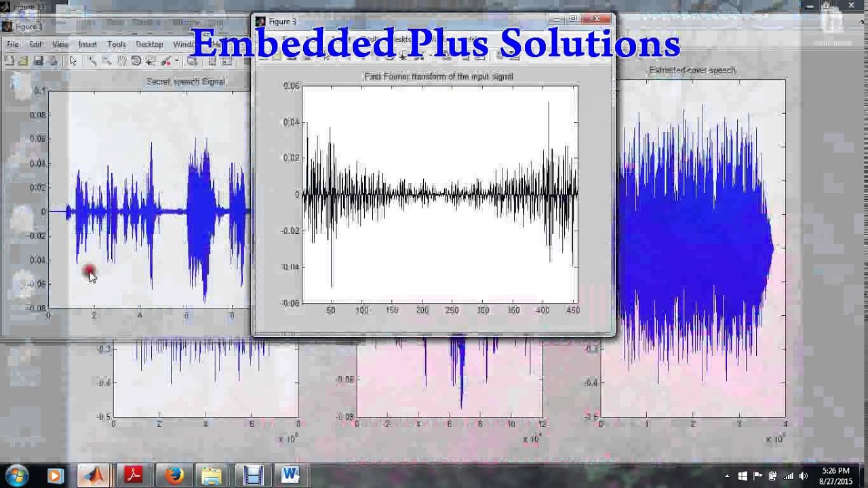Select Rotate 3D tool in Figure 1 toolbar
Viewport: 868px width, 488px height.
pos(136,60)
